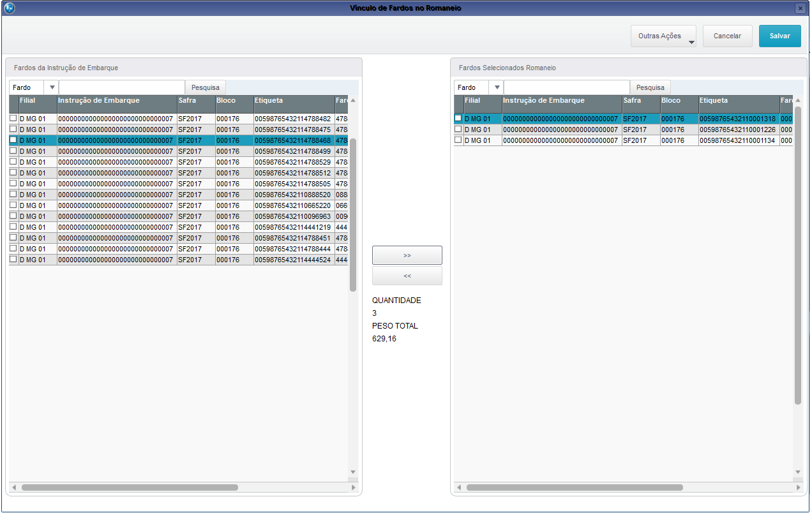Move selected bales right with >> button
812x513 pixels.
point(407,255)
